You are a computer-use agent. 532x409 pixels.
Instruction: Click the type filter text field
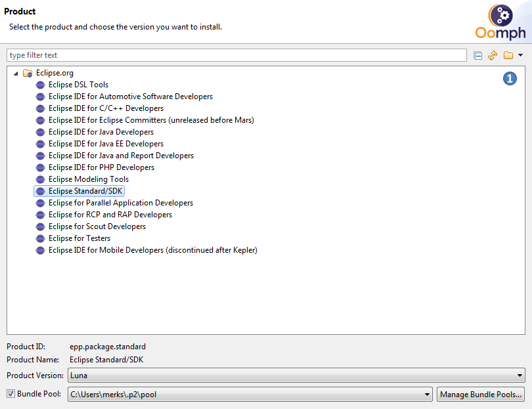click(x=236, y=56)
